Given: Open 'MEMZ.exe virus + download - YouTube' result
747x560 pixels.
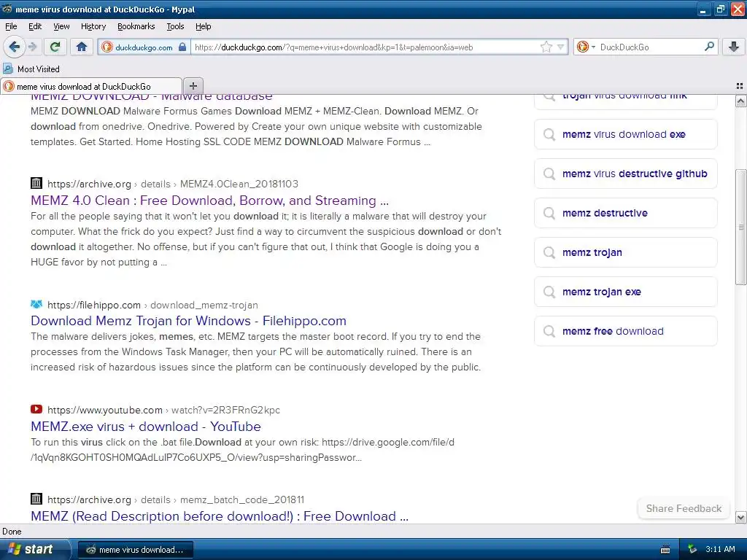Looking at the screenshot, I should [146, 427].
